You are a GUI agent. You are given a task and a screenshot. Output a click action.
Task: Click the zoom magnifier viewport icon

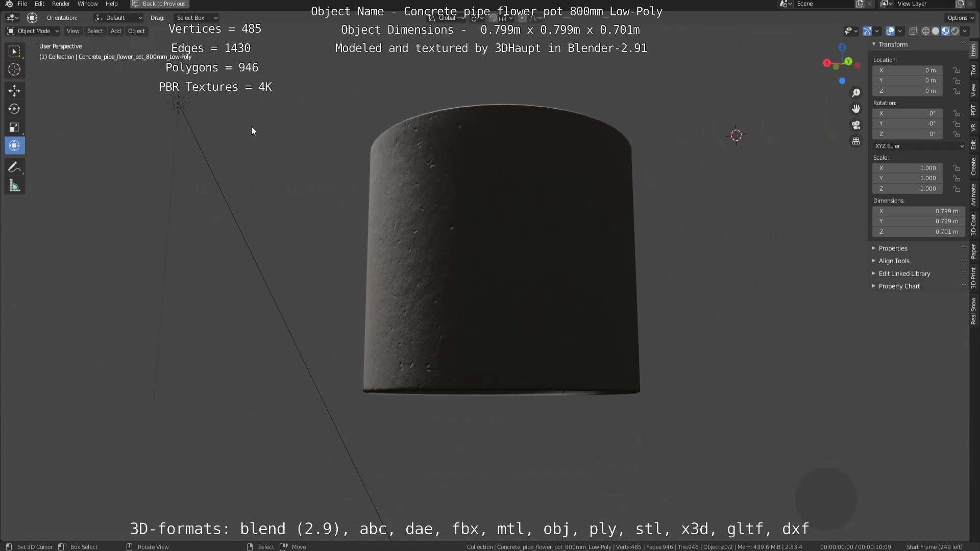856,93
